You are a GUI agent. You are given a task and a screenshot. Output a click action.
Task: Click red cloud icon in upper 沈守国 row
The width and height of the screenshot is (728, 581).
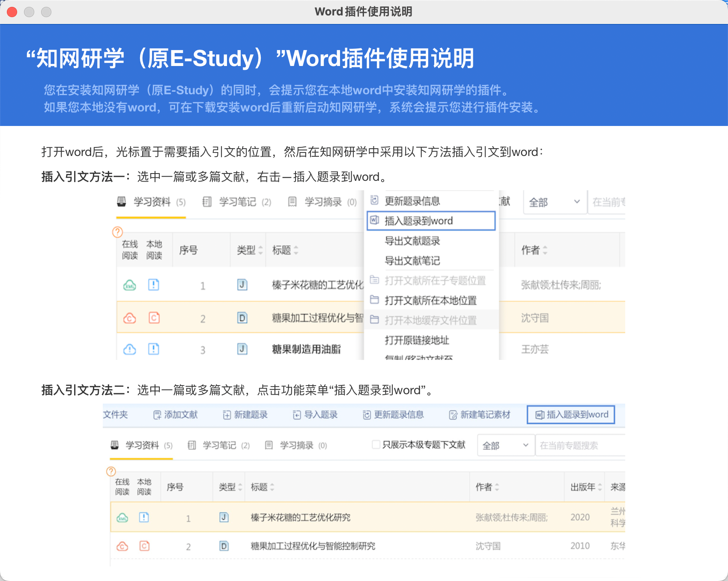130,318
